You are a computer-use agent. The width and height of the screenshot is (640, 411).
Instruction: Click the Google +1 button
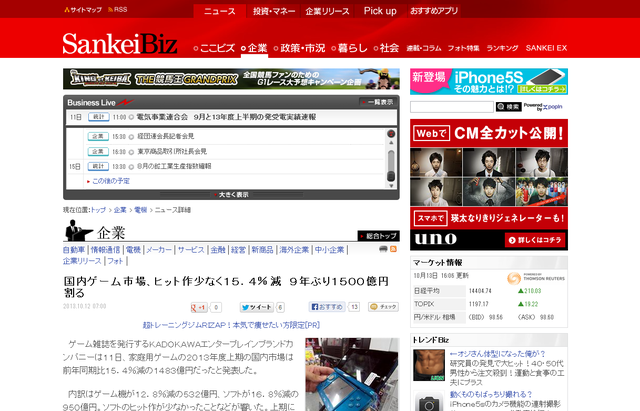(x=199, y=307)
